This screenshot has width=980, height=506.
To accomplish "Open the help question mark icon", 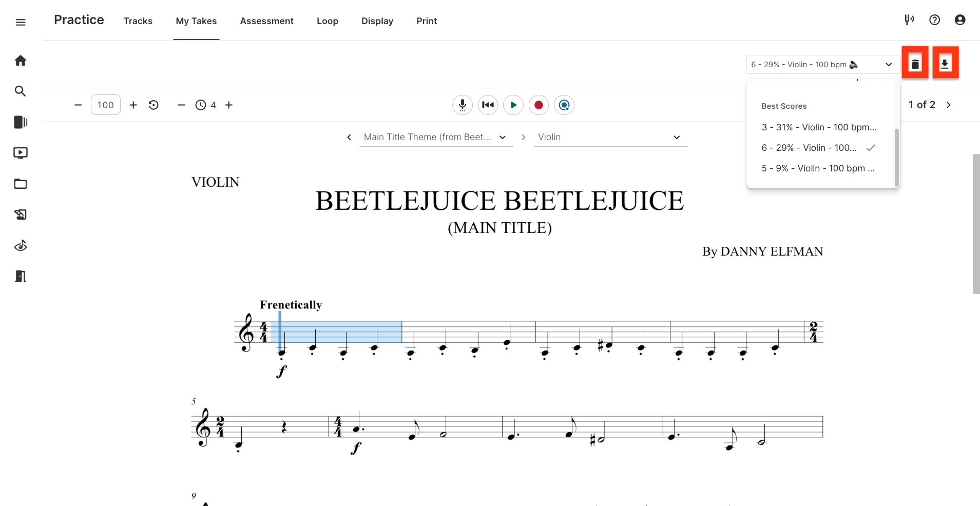I will pos(935,20).
